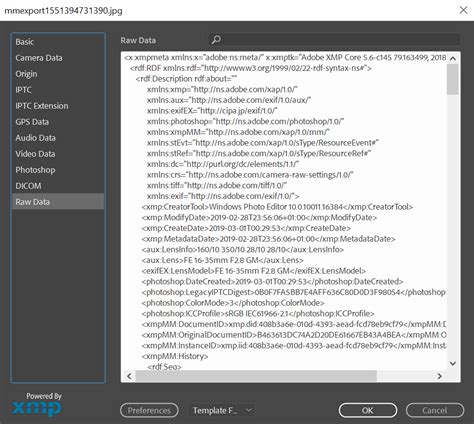Click the xmpMM:DocumentID line
This screenshot has height=424, width=474.
click(x=294, y=324)
